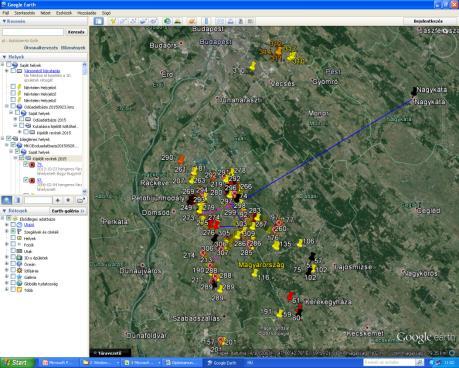Enable the Utak layer checkbox
Viewport: 459px width, 368px height.
pyautogui.click(x=13, y=251)
